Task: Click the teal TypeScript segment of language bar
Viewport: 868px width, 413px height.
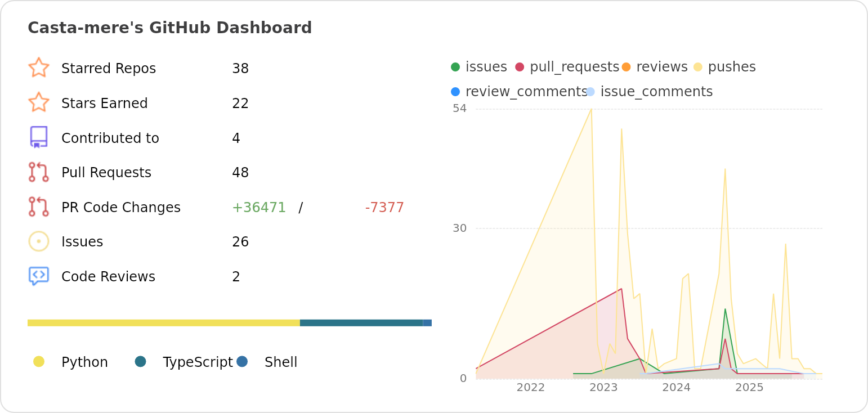Action: pyautogui.click(x=361, y=323)
